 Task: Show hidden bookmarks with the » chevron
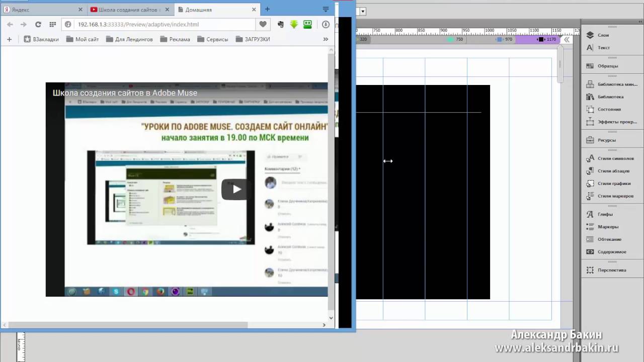coord(326,39)
